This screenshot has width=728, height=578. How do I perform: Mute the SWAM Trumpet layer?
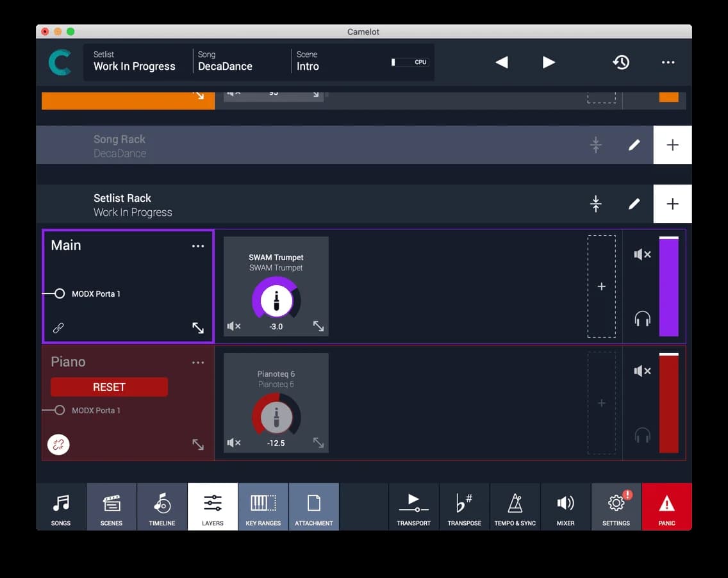pyautogui.click(x=235, y=326)
